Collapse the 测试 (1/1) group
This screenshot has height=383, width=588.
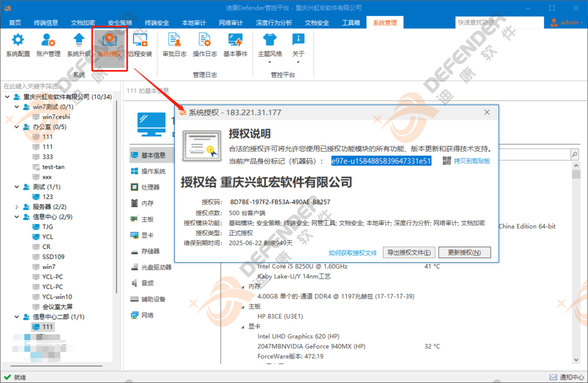(x=17, y=187)
